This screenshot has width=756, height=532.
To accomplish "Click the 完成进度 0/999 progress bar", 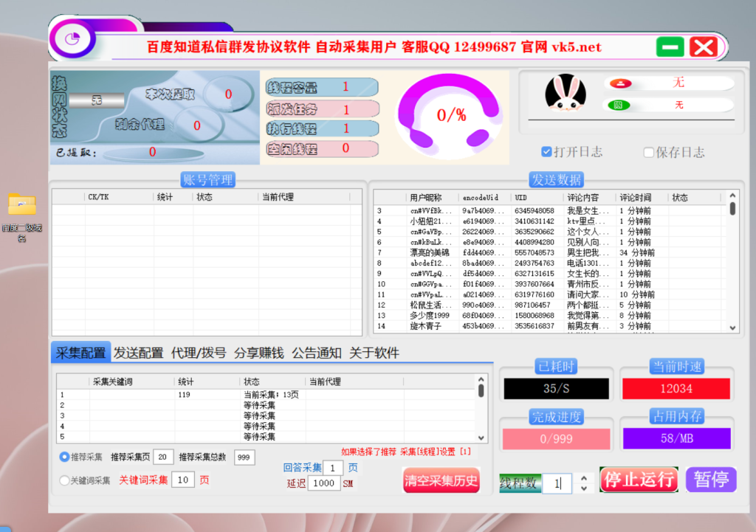I will tap(556, 438).
